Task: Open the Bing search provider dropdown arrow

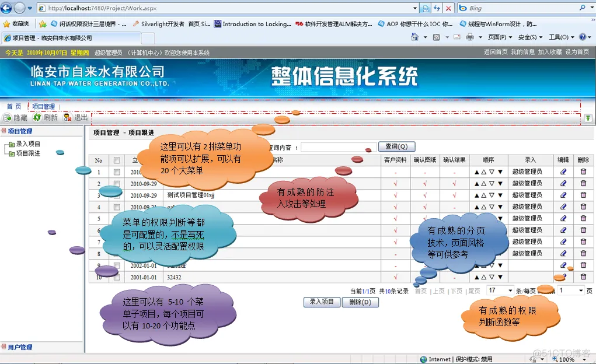Action: coord(593,8)
